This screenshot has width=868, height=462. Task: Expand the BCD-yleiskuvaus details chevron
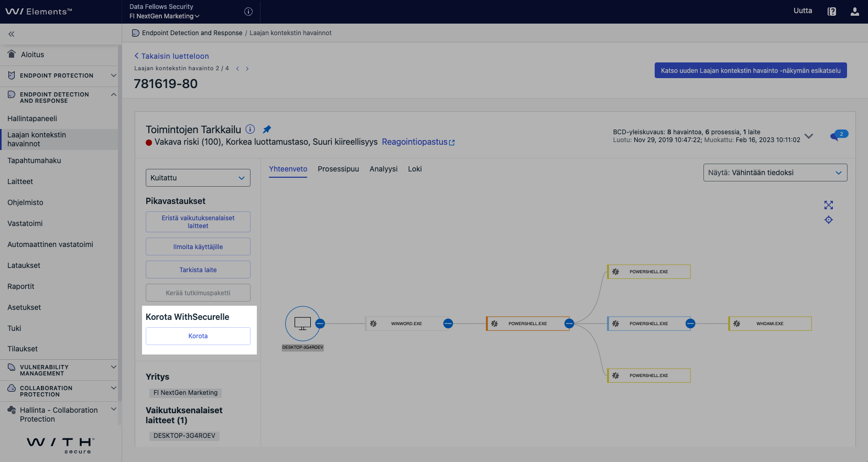809,136
